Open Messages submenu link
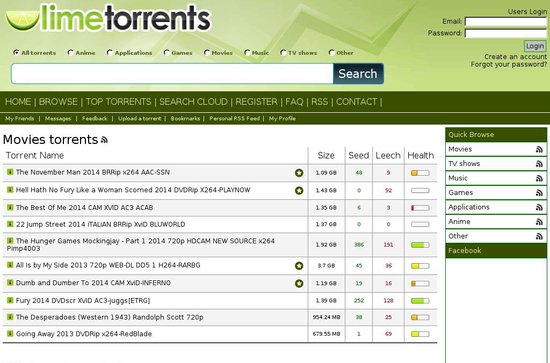Viewport: 550px width, 363px height. point(58,119)
